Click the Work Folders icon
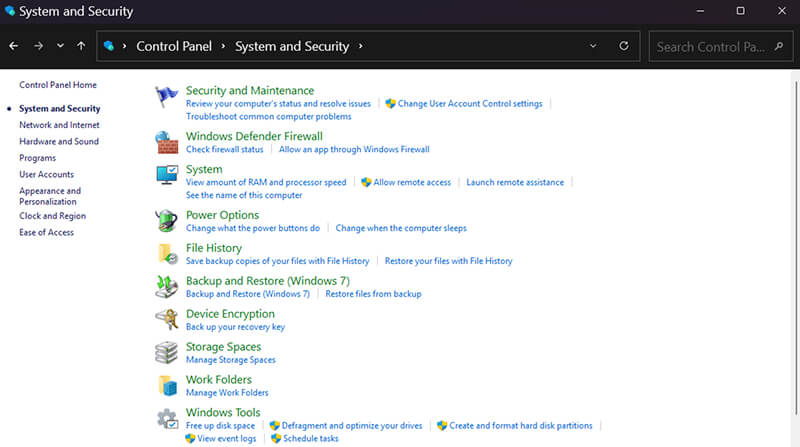This screenshot has height=447, width=800. coord(167,385)
